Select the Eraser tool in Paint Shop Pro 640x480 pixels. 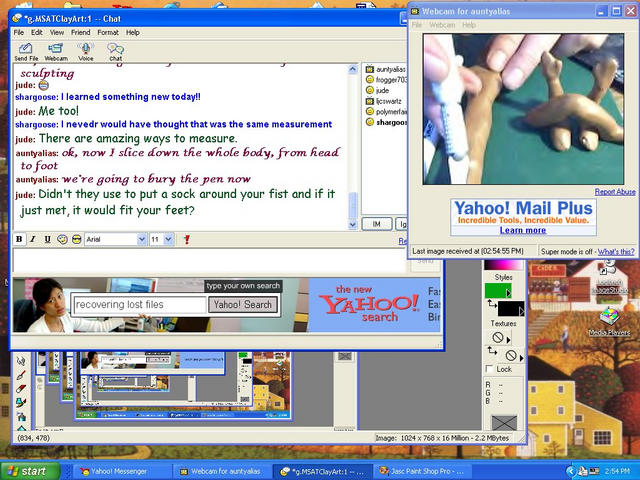point(21,389)
